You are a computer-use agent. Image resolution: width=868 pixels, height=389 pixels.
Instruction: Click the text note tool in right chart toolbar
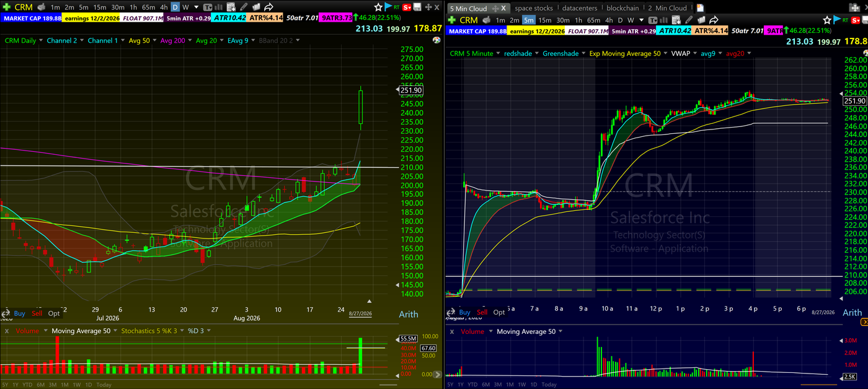tap(653, 20)
